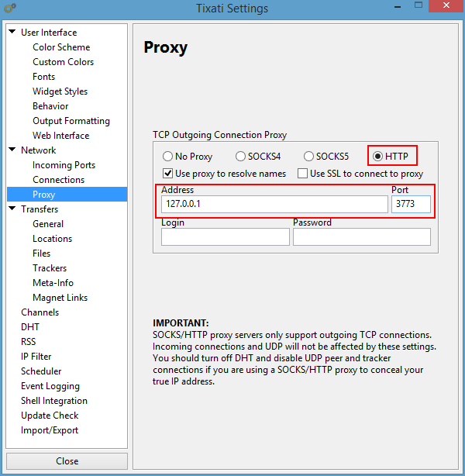
Task: Open Meta-Info settings
Action: [53, 283]
